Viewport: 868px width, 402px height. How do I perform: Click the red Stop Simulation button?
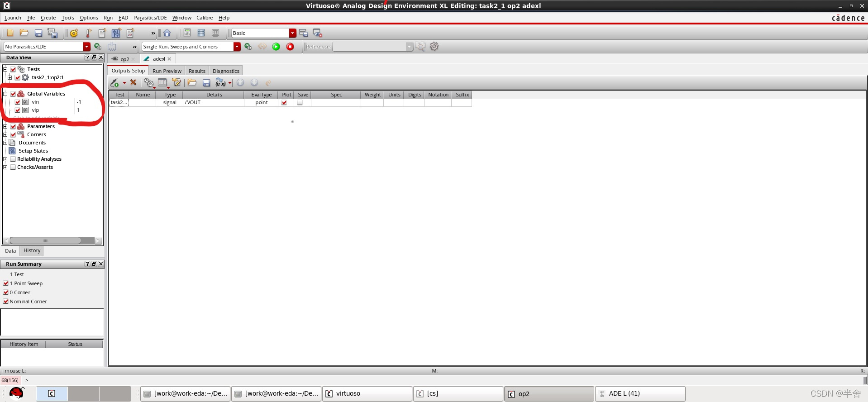pos(290,47)
